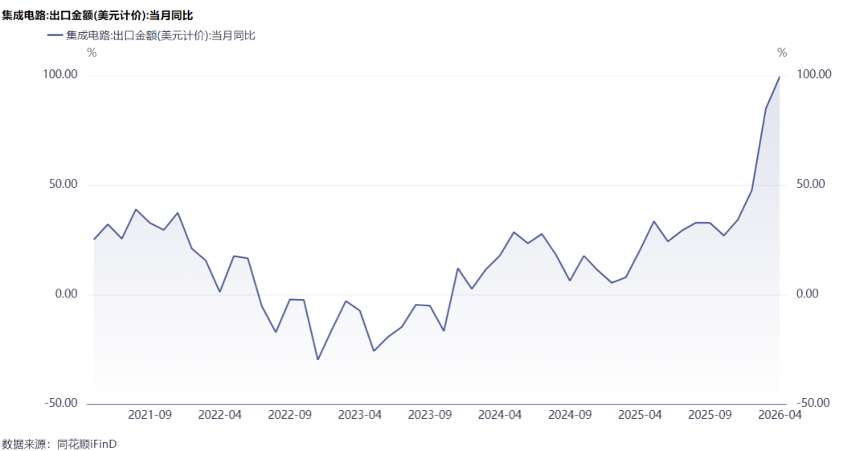Select right axis value 0.00
868x451 pixels.
pyautogui.click(x=807, y=293)
